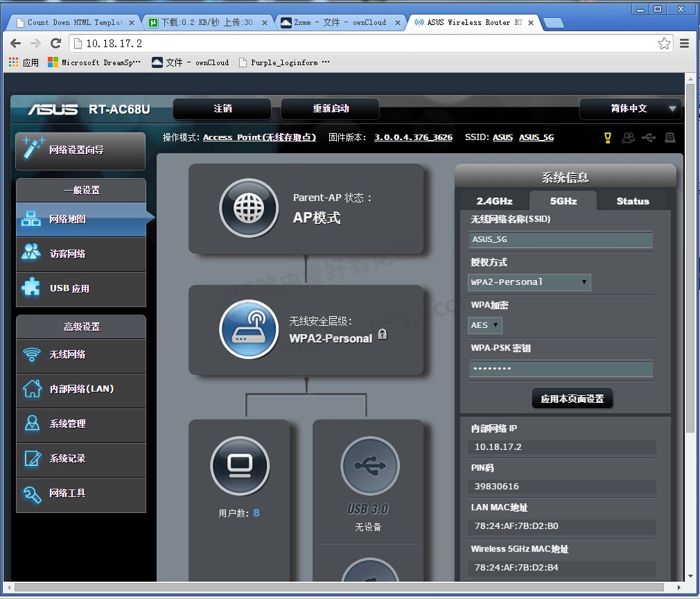Click the browser forward arrow

[x=35, y=43]
